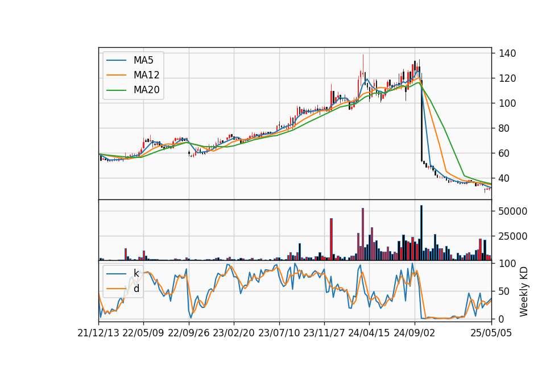Click the 60 price axis tick
The width and height of the screenshot is (546, 392).
[504, 153]
